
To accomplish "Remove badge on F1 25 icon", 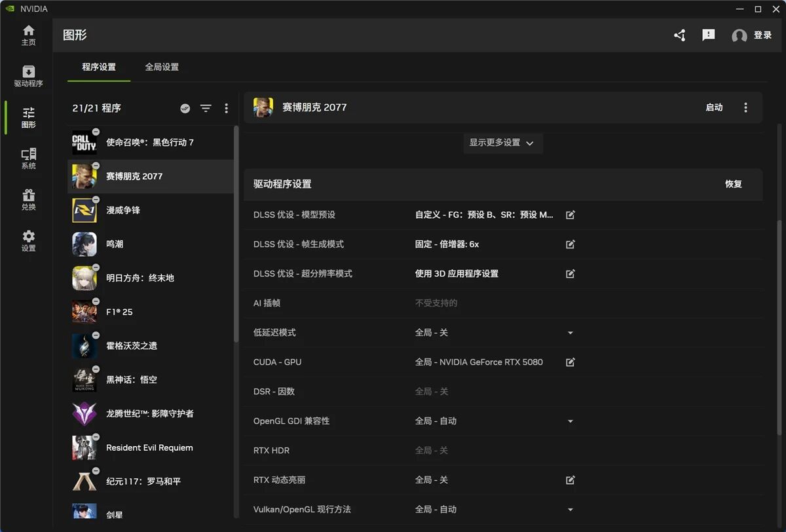I will pos(96,301).
